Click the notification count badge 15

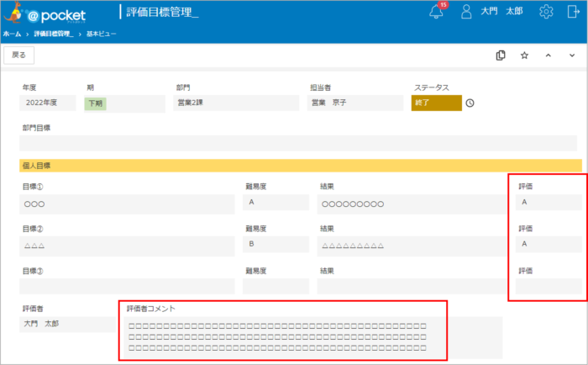pos(444,5)
